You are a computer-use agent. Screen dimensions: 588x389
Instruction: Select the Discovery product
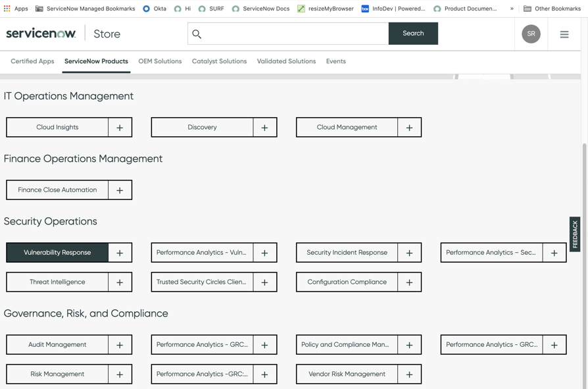tap(202, 128)
